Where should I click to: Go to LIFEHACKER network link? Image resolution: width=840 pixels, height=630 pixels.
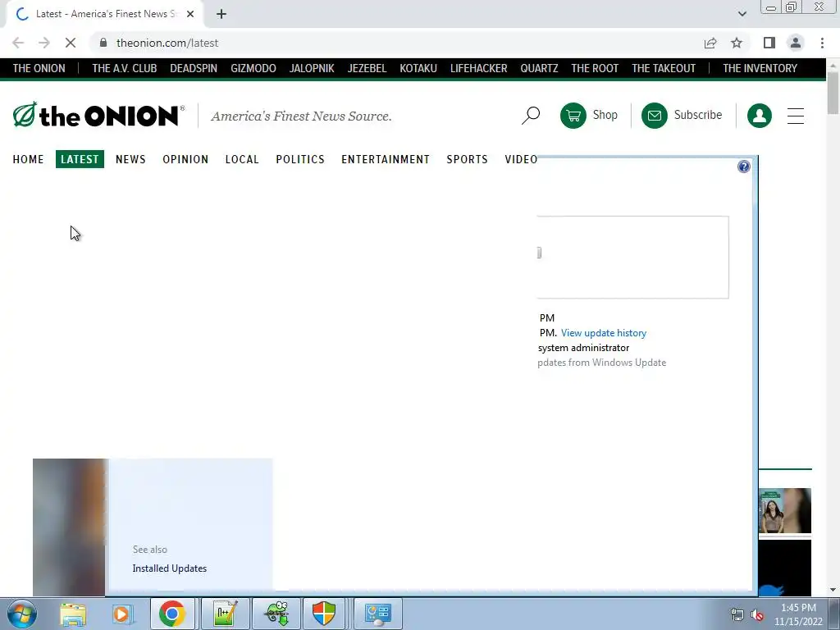click(x=478, y=69)
